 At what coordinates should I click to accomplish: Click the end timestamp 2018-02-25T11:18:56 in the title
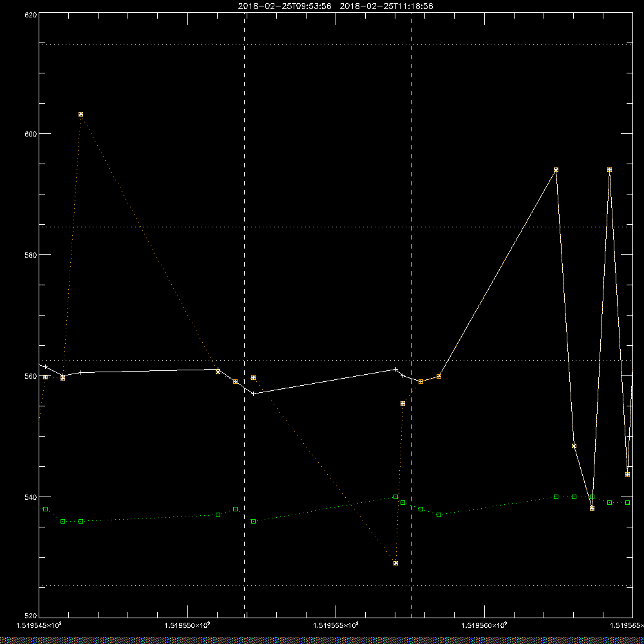[386, 6]
